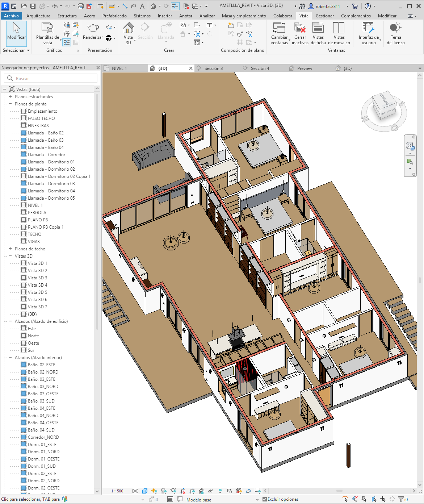Image resolution: width=424 pixels, height=504 pixels.
Task: Click Cambiar ventanas icon
Action: click(279, 33)
